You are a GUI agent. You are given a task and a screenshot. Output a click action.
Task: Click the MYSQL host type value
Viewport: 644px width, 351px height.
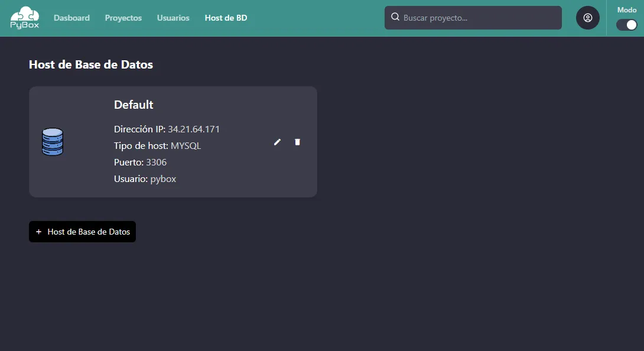186,146
